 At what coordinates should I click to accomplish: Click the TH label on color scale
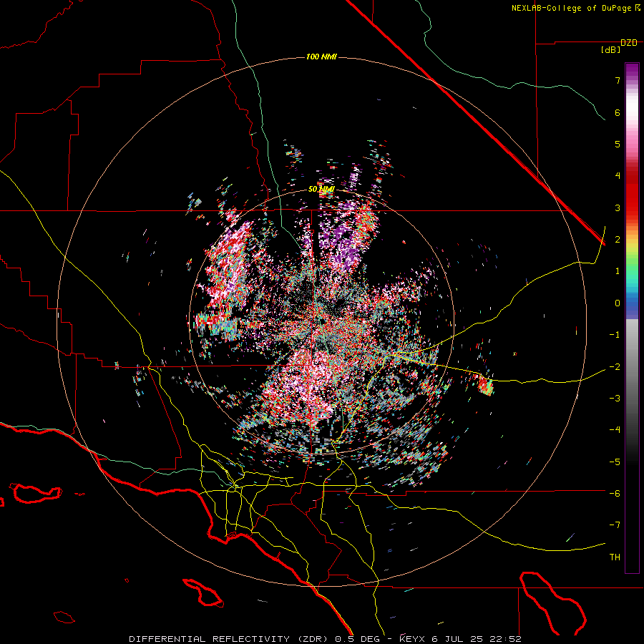pos(615,557)
